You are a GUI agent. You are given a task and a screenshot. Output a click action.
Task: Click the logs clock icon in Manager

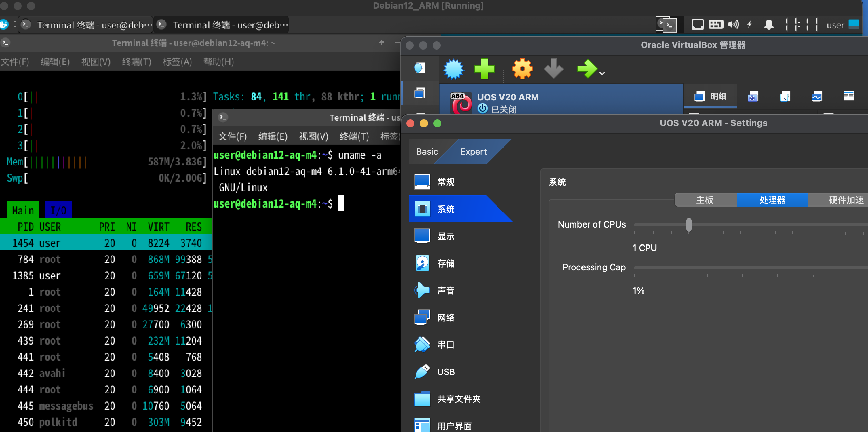tap(785, 96)
